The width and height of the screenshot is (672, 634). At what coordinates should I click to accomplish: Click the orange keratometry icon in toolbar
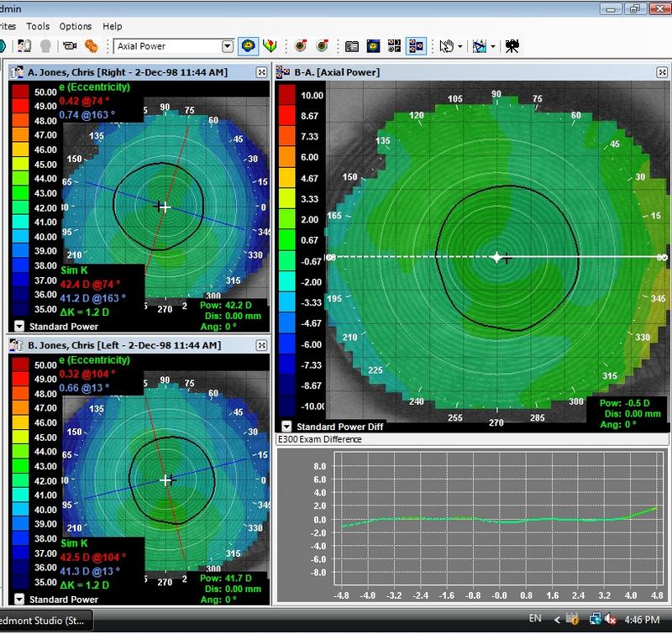click(x=90, y=46)
